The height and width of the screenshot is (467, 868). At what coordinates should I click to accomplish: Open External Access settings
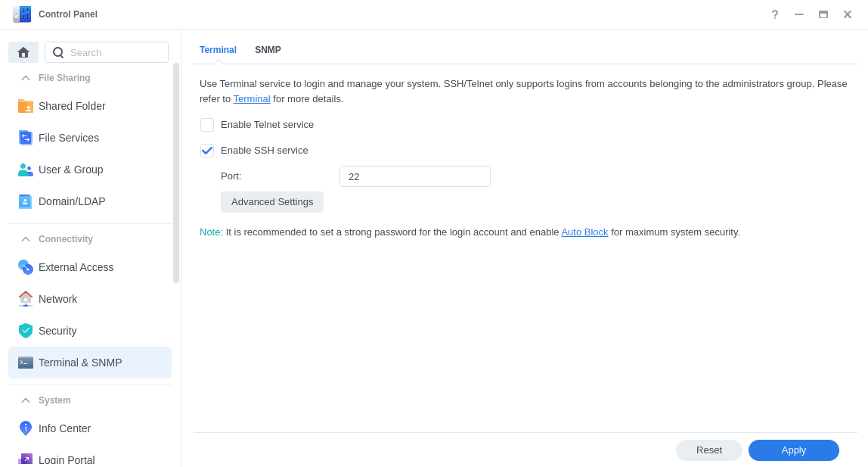76,267
